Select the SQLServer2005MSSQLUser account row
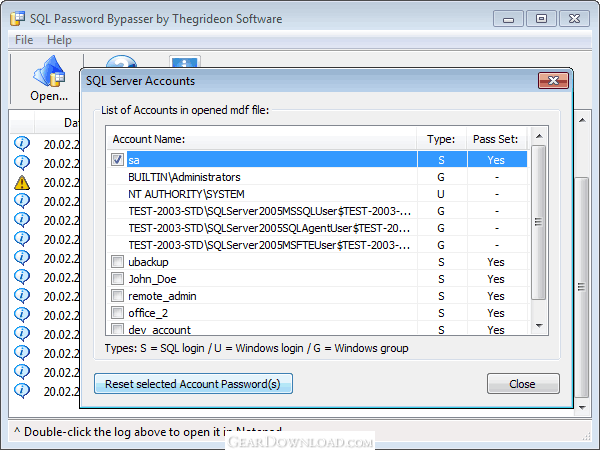This screenshot has height=450, width=600. coord(317,211)
